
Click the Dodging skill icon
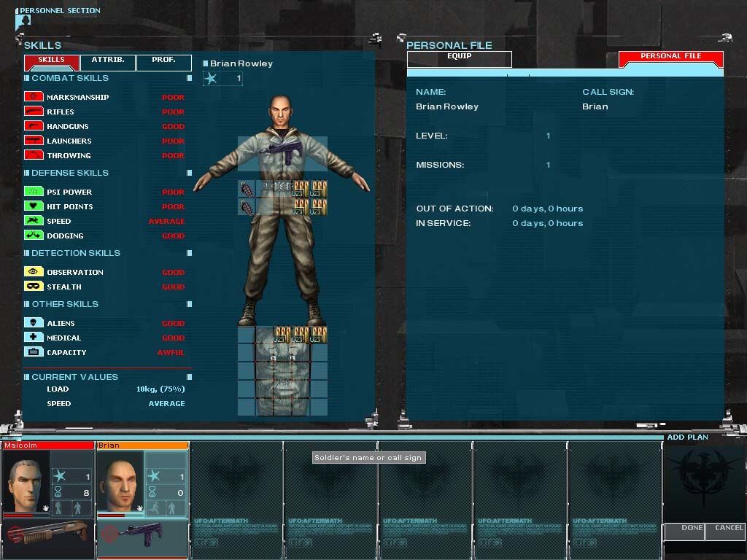click(x=34, y=236)
